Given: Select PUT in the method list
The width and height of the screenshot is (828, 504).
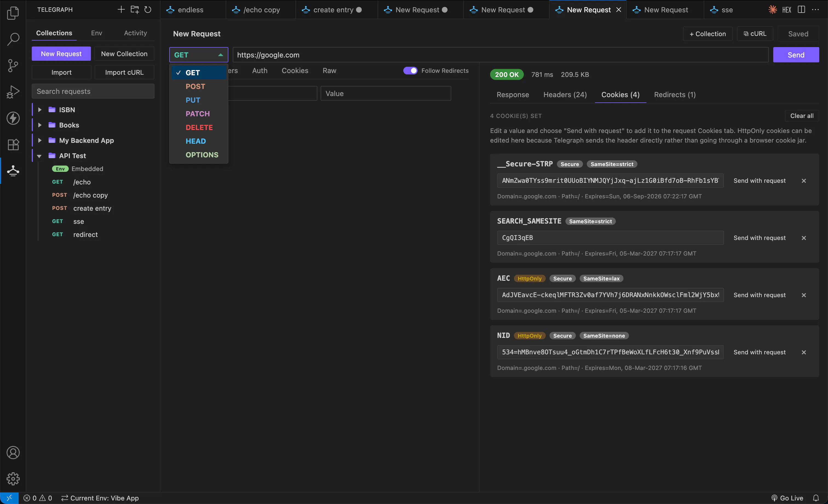Looking at the screenshot, I should [x=198, y=100].
